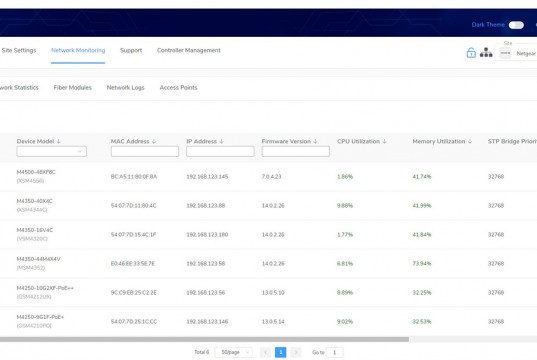Click firmware version 13.0.5.10
The width and height of the screenshot is (537, 360).
(273, 293)
